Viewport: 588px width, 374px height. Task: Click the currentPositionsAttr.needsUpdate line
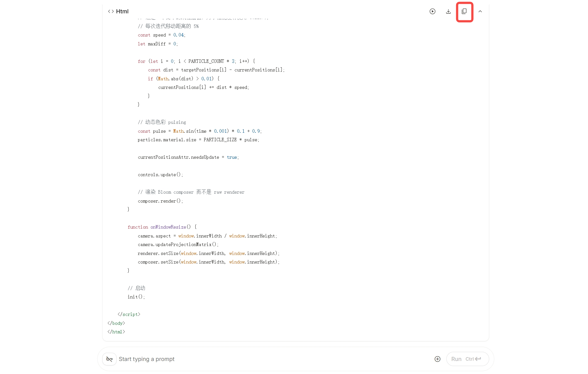[188, 157]
